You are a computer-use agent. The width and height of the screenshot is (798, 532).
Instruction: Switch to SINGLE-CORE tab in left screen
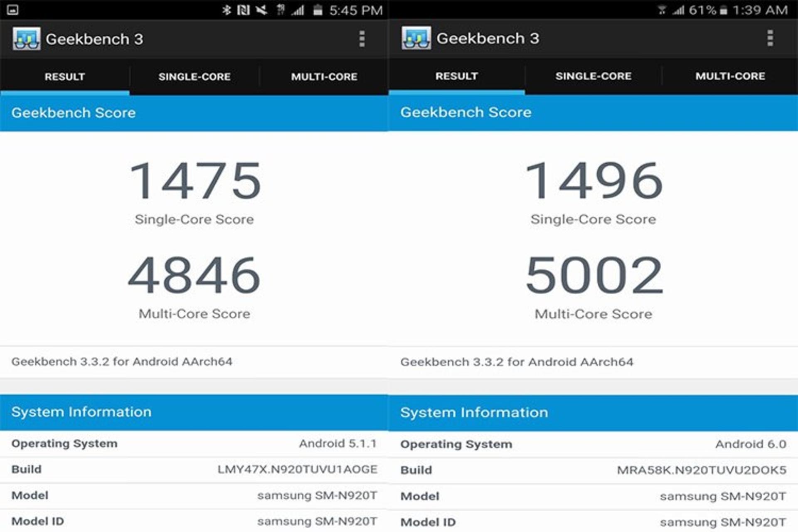[x=195, y=76]
